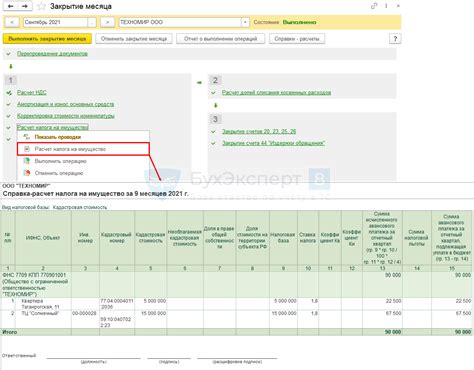Switch to the next month period

[x=107, y=22]
